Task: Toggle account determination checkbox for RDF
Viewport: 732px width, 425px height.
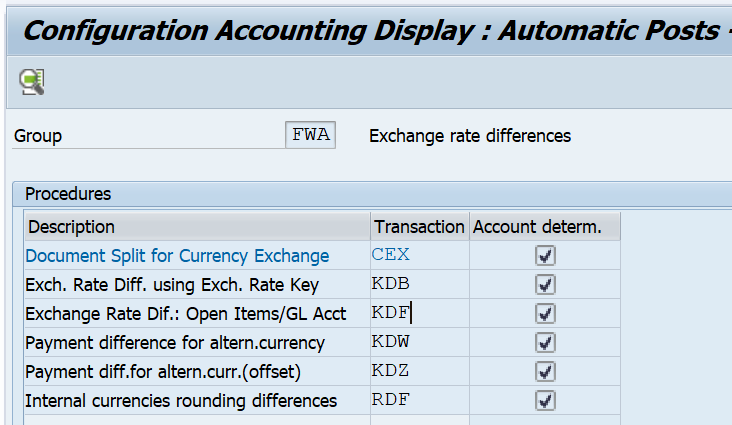Action: (545, 401)
